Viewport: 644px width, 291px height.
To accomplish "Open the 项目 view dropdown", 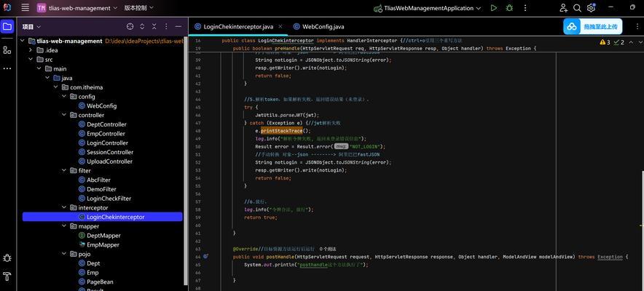I will tap(31, 27).
